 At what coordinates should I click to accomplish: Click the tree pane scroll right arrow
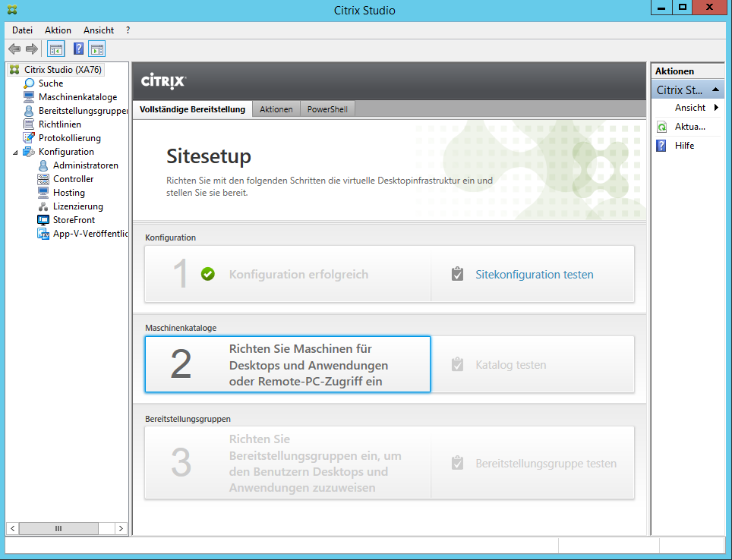pos(121,528)
